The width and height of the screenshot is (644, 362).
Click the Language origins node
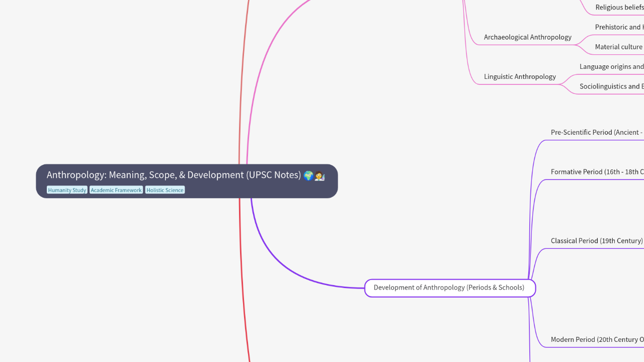(x=611, y=66)
